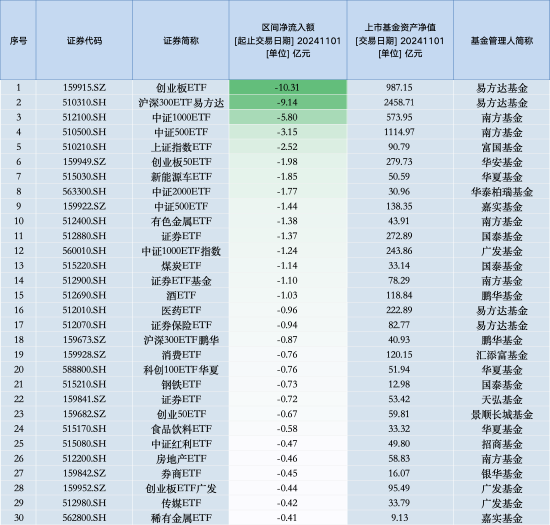Select the 证券ETF基金 name cell

tap(181, 281)
